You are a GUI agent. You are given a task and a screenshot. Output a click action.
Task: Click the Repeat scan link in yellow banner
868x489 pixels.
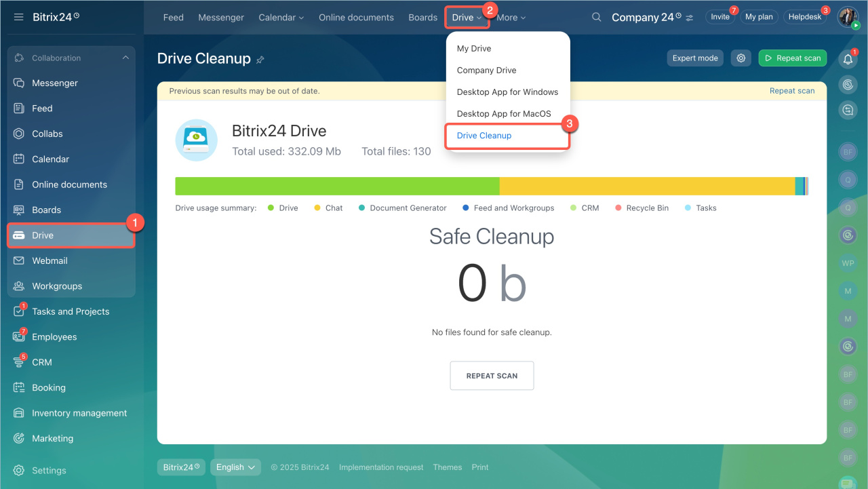(x=791, y=91)
